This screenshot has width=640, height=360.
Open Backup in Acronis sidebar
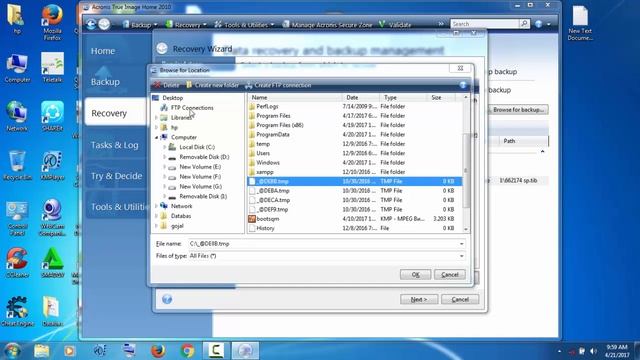click(105, 82)
